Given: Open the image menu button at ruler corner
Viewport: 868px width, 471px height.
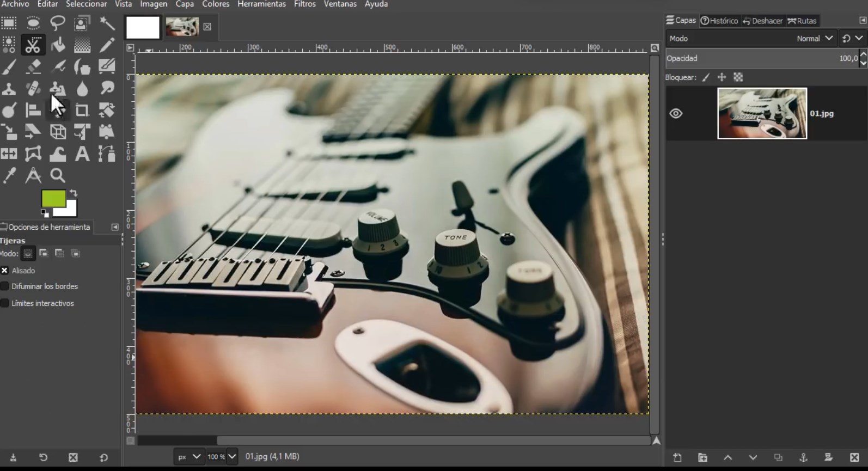Looking at the screenshot, I should pos(130,48).
